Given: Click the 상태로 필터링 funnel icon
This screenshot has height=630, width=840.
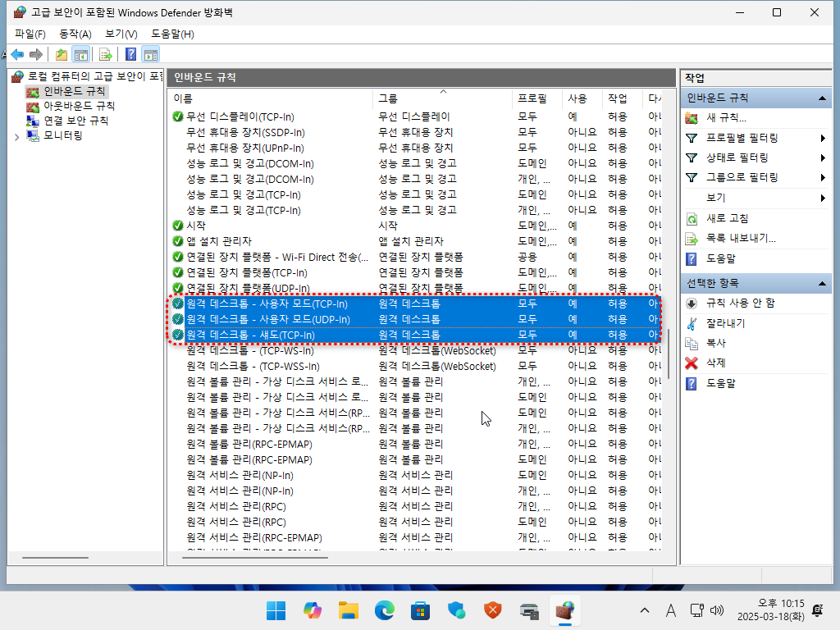Looking at the screenshot, I should 692,158.
